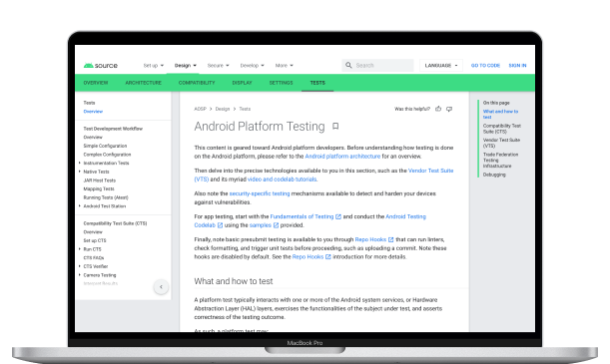Switch to the Compatibility tab
This screenshot has width=610, height=364.
point(197,83)
